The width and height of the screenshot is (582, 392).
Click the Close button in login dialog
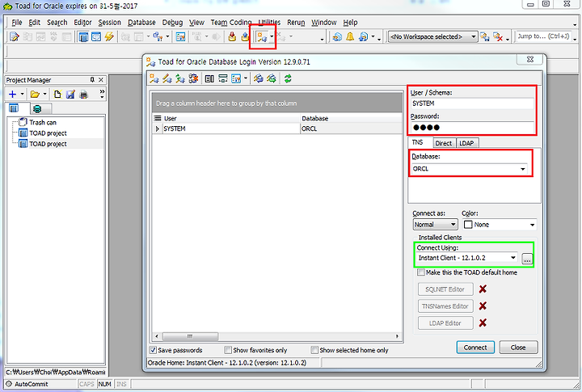518,348
